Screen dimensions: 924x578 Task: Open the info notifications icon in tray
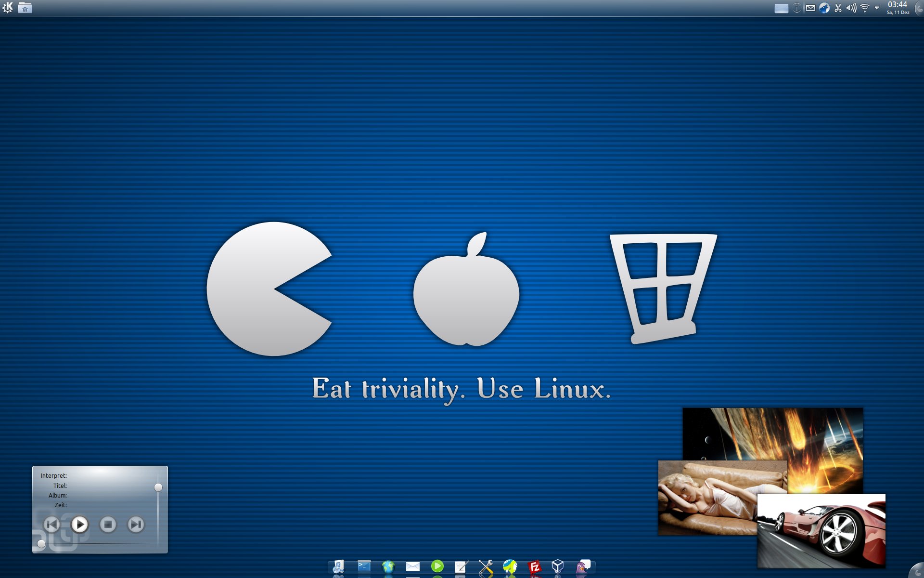point(797,8)
